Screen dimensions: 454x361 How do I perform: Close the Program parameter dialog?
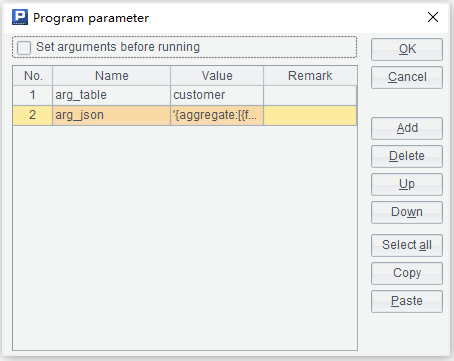pos(433,17)
